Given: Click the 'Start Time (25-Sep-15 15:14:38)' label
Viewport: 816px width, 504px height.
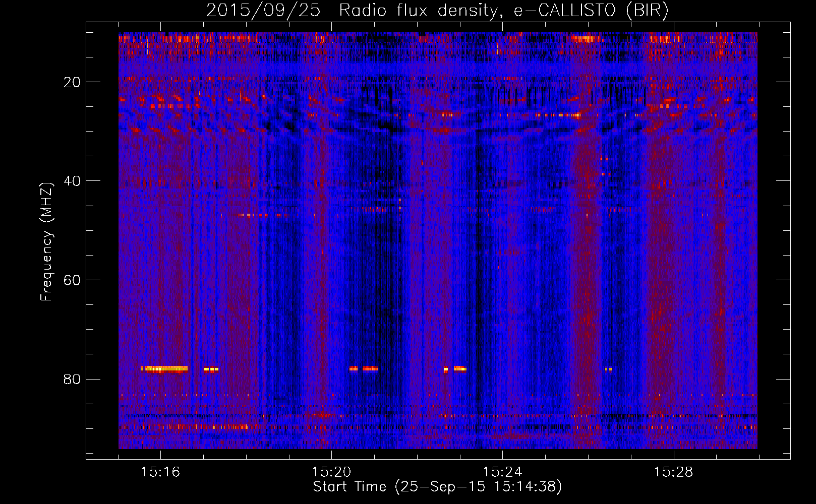Looking at the screenshot, I should coord(437,487).
